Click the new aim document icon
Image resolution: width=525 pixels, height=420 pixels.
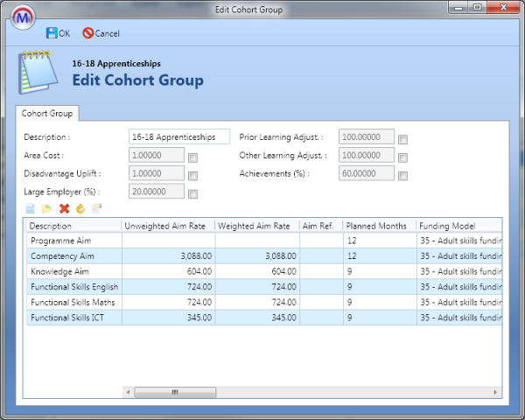(x=31, y=208)
